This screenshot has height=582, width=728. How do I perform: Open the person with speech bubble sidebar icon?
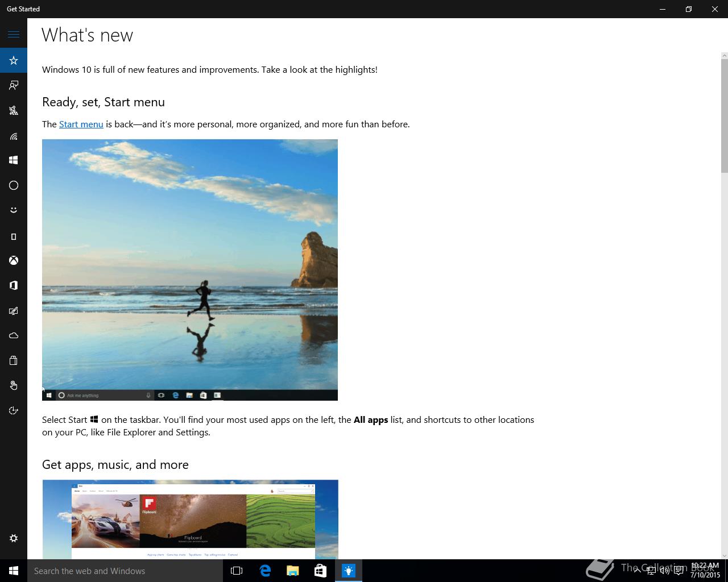point(14,85)
